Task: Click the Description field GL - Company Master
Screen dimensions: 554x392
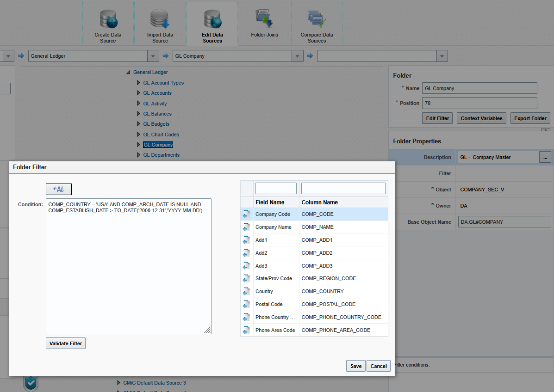Action: coord(498,157)
